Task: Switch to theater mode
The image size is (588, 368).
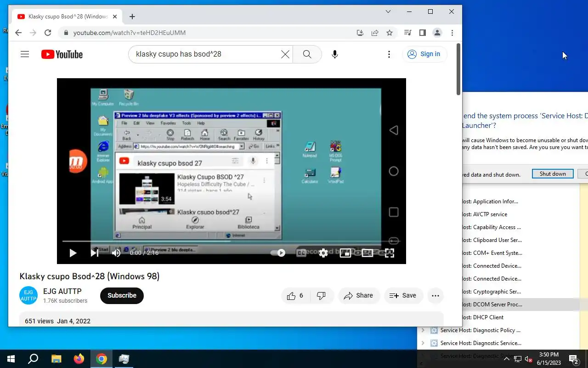Action: 367,253
